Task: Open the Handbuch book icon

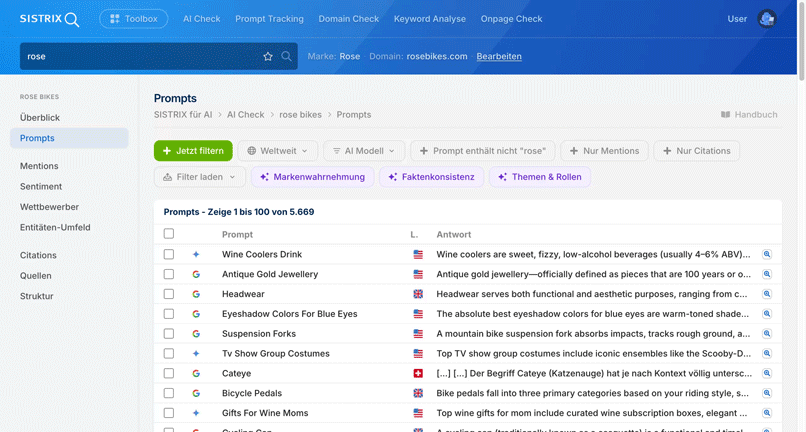Action: tap(725, 115)
